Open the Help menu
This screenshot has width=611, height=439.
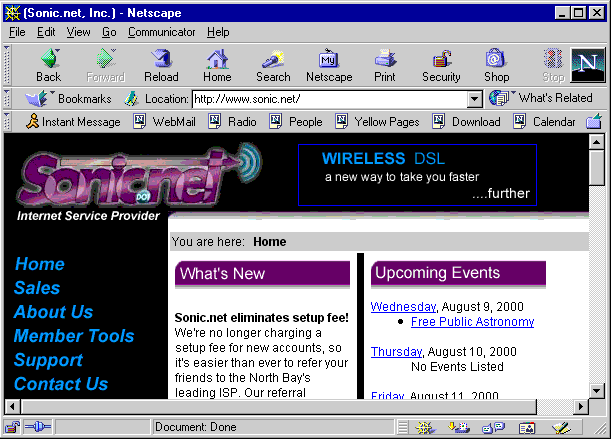(218, 32)
